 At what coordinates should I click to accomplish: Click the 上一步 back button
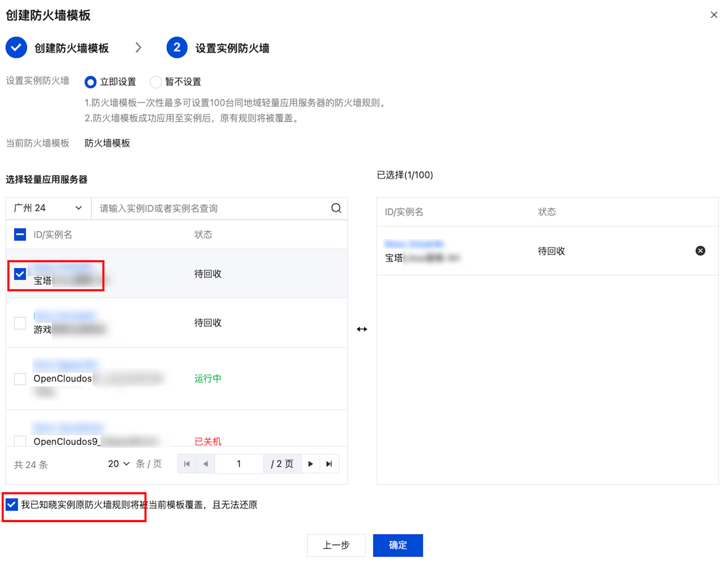[x=336, y=545]
